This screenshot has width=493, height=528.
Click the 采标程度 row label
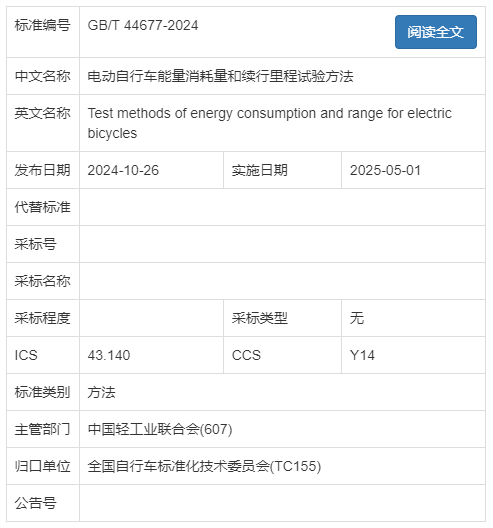(42, 318)
